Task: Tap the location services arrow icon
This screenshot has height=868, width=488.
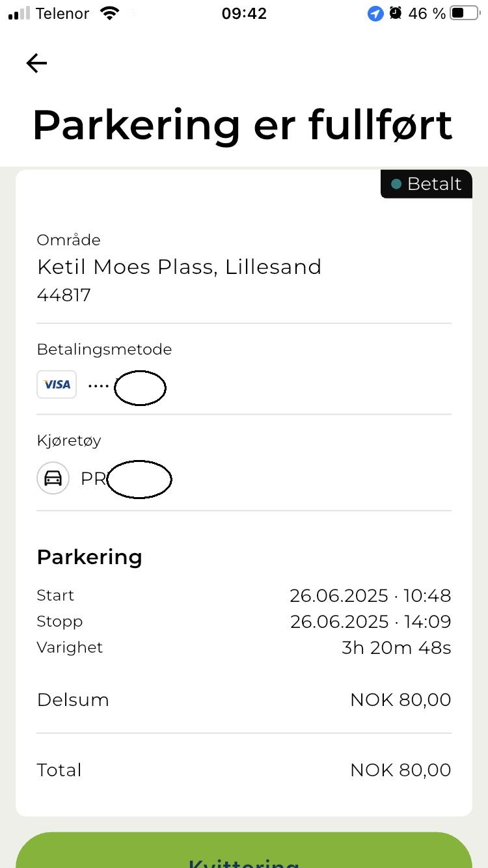Action: tap(375, 13)
